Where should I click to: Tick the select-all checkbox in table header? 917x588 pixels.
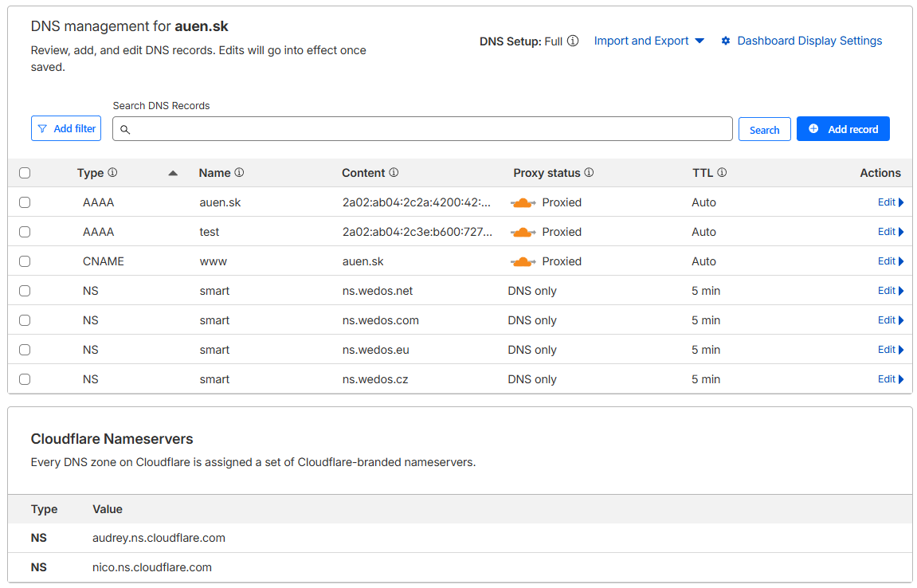tap(25, 173)
